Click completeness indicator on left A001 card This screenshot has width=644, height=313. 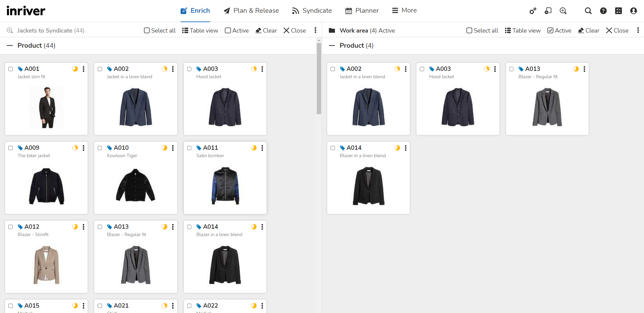(x=75, y=69)
